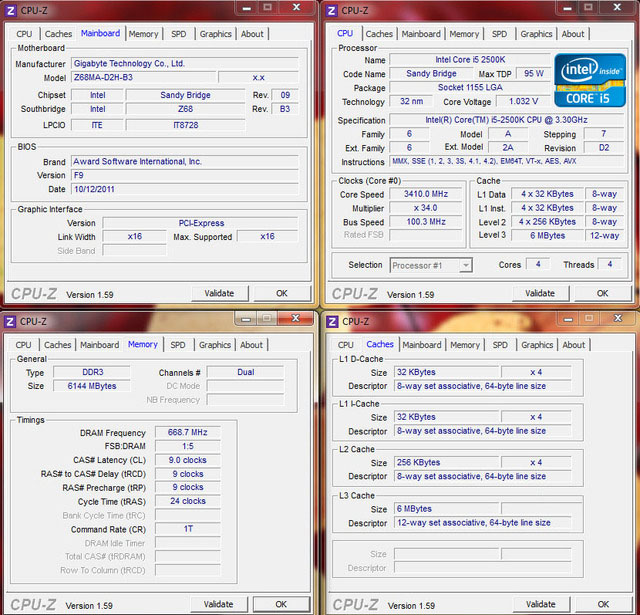
Task: Open SPD tab in the CPU window
Action: [x=500, y=34]
